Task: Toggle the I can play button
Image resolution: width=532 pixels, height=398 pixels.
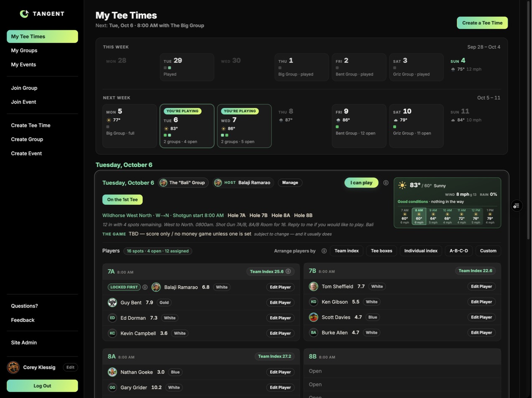Action: (361, 183)
